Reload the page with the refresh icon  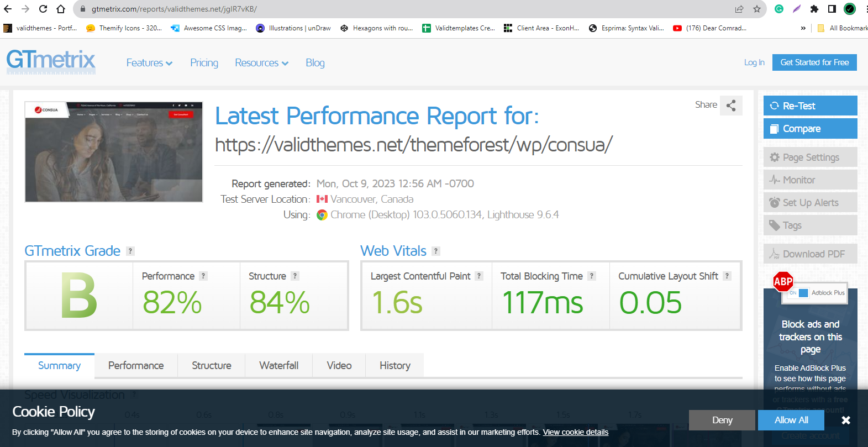[x=43, y=9]
